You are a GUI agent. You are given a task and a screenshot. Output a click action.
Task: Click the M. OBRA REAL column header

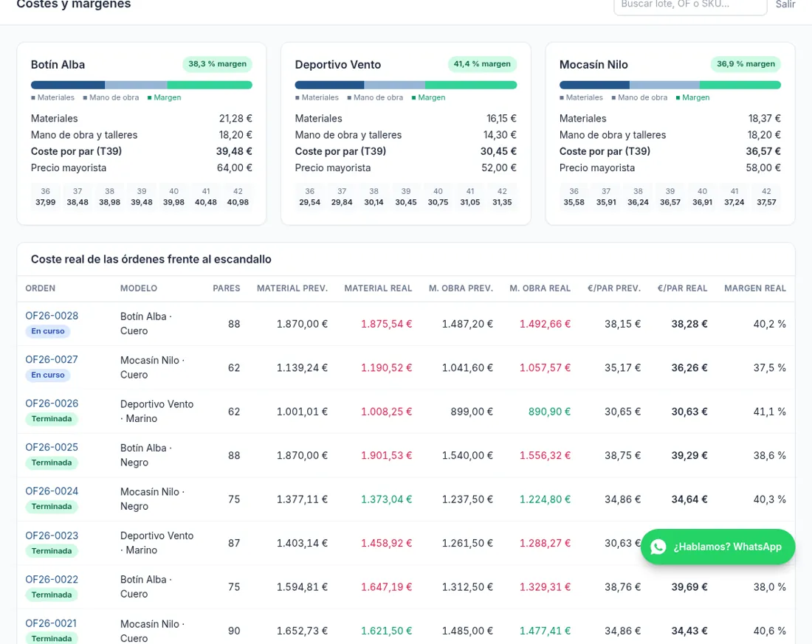coord(540,288)
